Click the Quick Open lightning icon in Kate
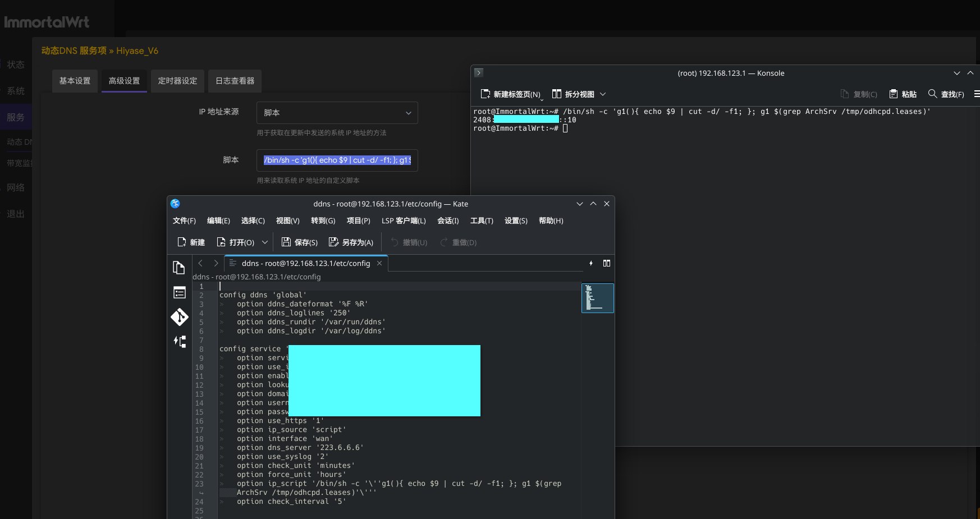 pos(591,263)
